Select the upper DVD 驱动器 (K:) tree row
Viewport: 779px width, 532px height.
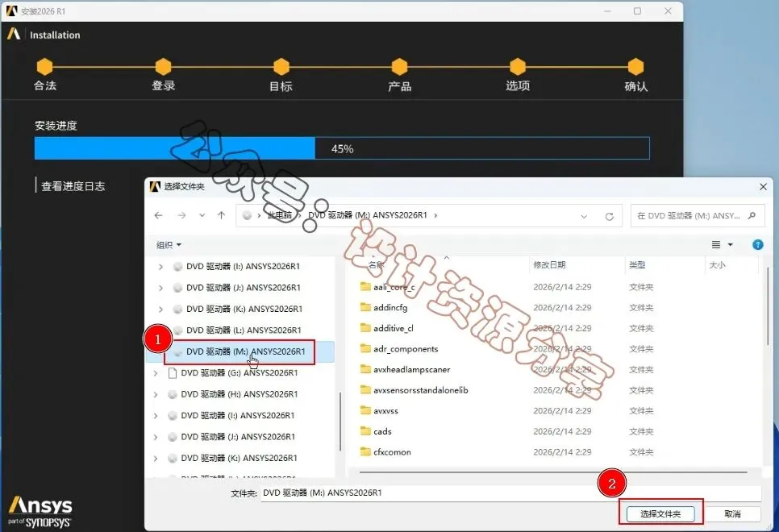tap(240, 309)
